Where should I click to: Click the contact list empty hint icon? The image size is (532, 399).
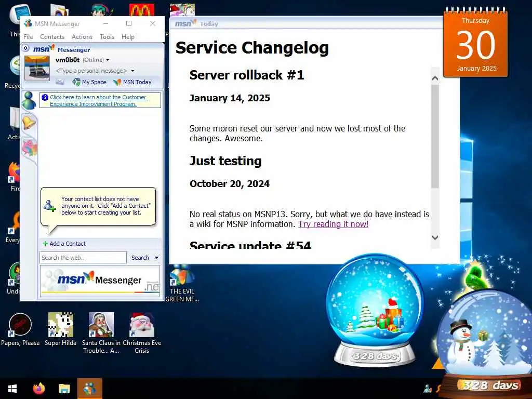pyautogui.click(x=49, y=206)
